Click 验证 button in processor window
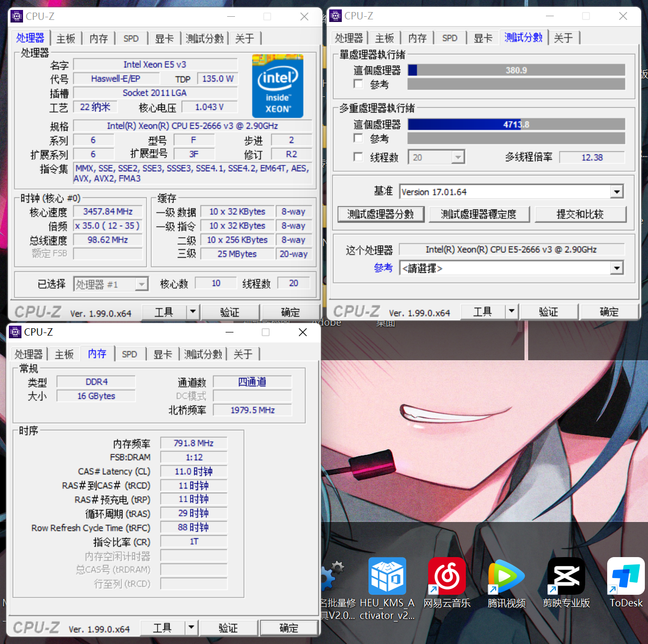 pyautogui.click(x=230, y=312)
